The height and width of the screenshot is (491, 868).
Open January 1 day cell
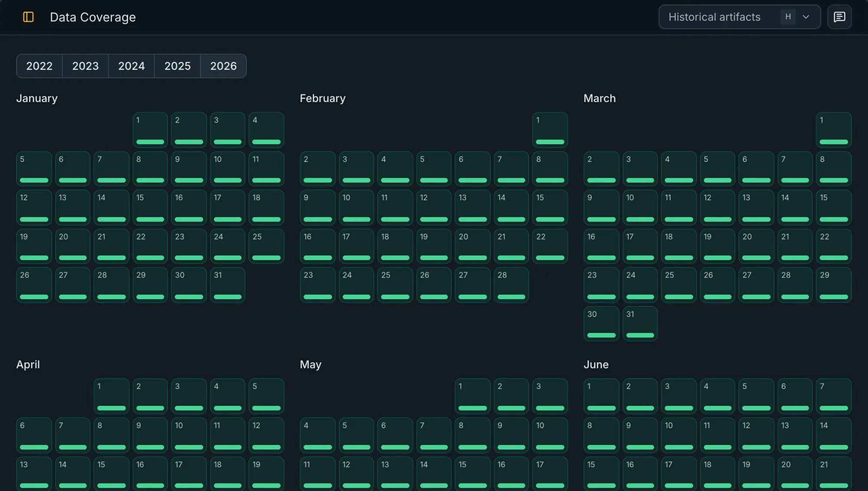[x=150, y=130]
